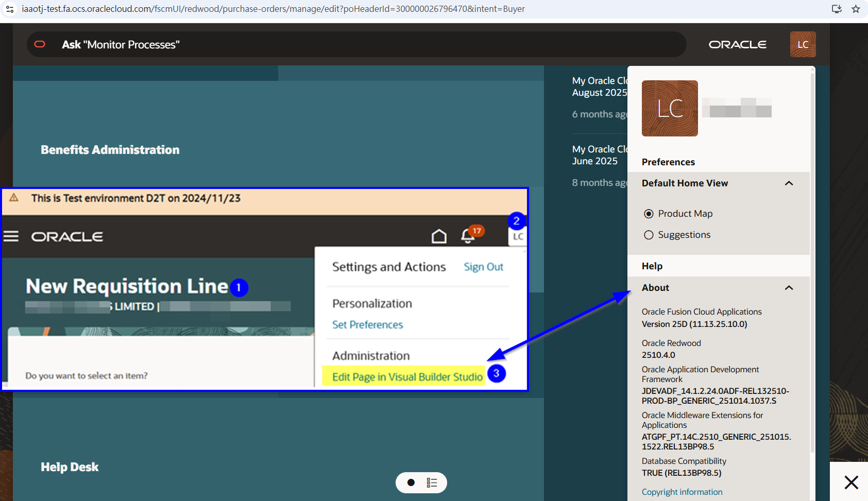The image size is (868, 501).
Task: Bookmark this page with the star icon
Action: point(856,9)
